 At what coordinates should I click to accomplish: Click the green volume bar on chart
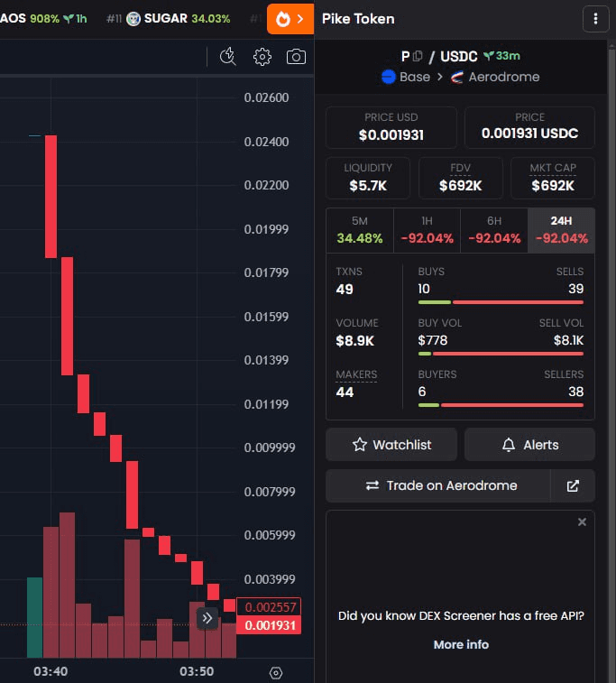tap(35, 618)
